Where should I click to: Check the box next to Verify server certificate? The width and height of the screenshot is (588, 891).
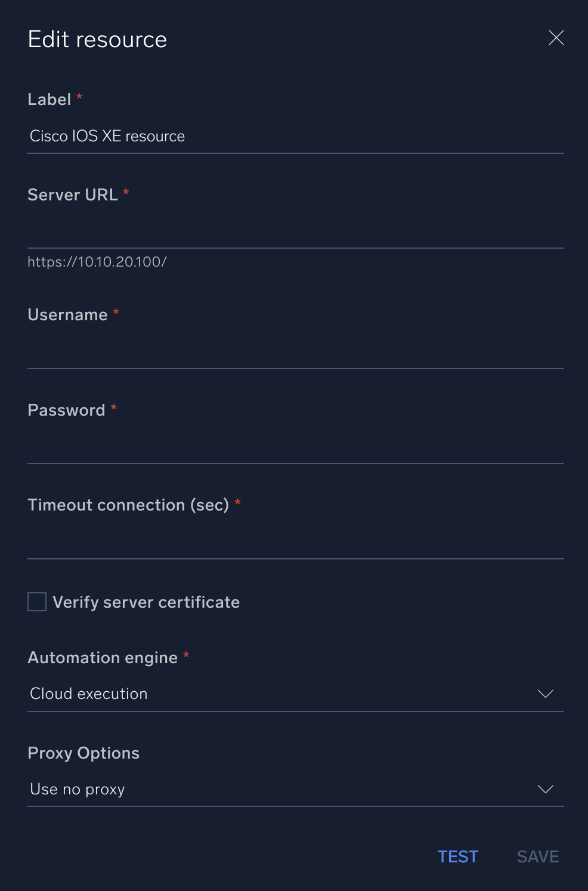click(36, 602)
